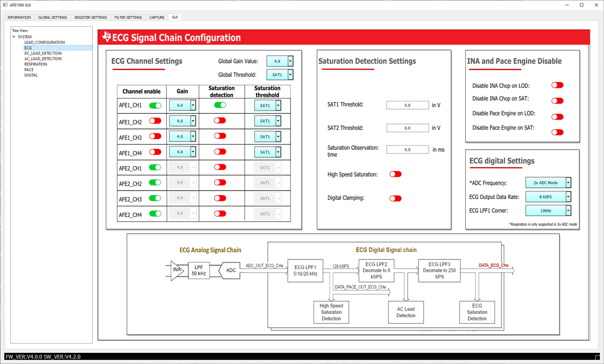Image resolution: width=604 pixels, height=364 pixels.
Task: Switch to the GLOBAL SETTINGS tab
Action: pos(53,17)
